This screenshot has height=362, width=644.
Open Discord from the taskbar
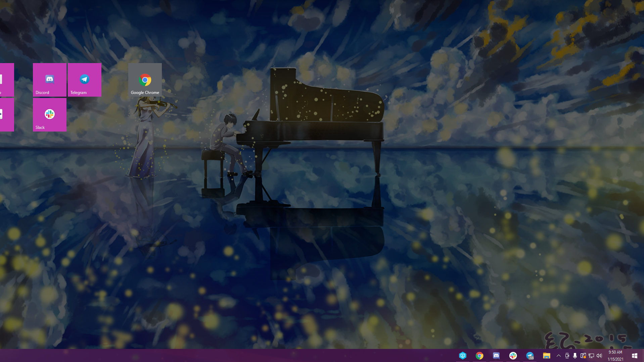click(496, 356)
